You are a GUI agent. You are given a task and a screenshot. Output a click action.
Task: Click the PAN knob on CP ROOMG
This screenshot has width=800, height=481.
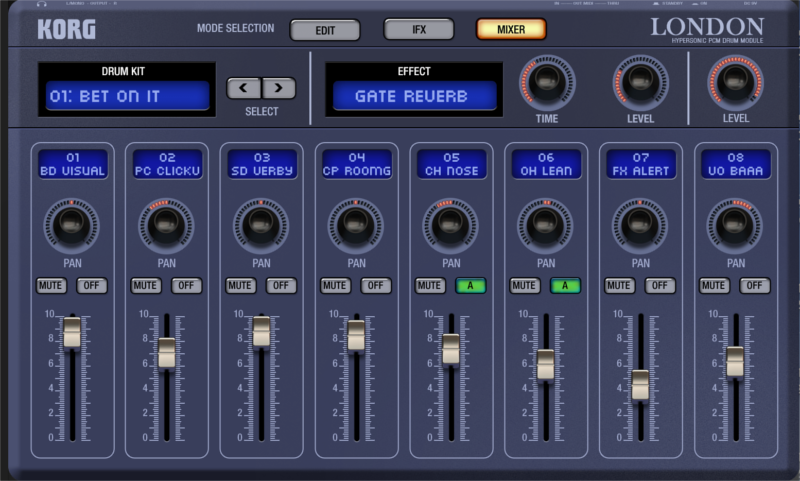pyautogui.click(x=356, y=225)
